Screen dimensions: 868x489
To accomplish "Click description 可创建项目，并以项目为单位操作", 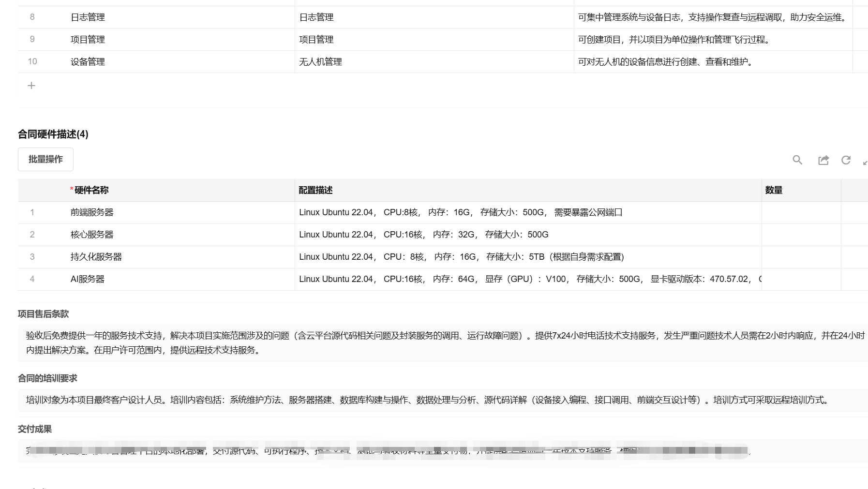I will pos(713,40).
